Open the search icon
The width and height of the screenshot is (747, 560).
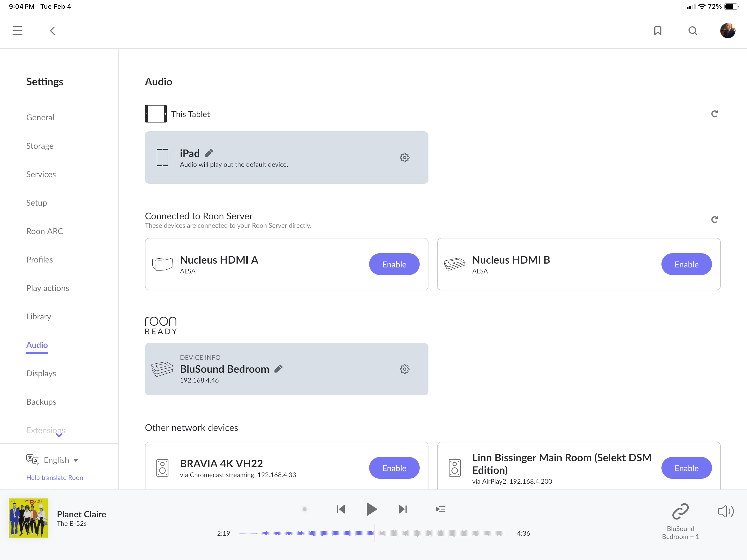693,31
